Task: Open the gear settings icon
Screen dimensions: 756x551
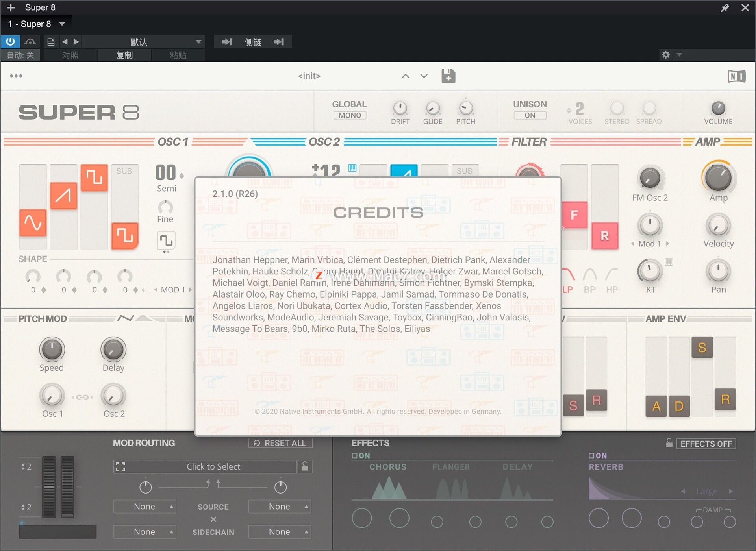Action: [665, 55]
